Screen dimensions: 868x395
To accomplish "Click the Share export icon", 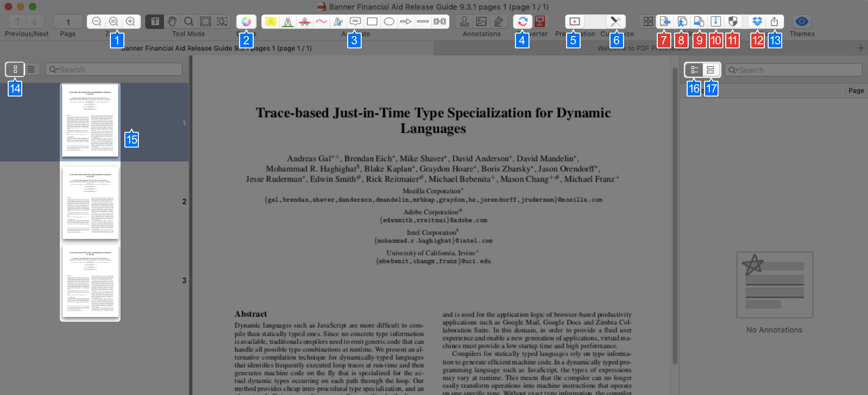I will pos(774,22).
